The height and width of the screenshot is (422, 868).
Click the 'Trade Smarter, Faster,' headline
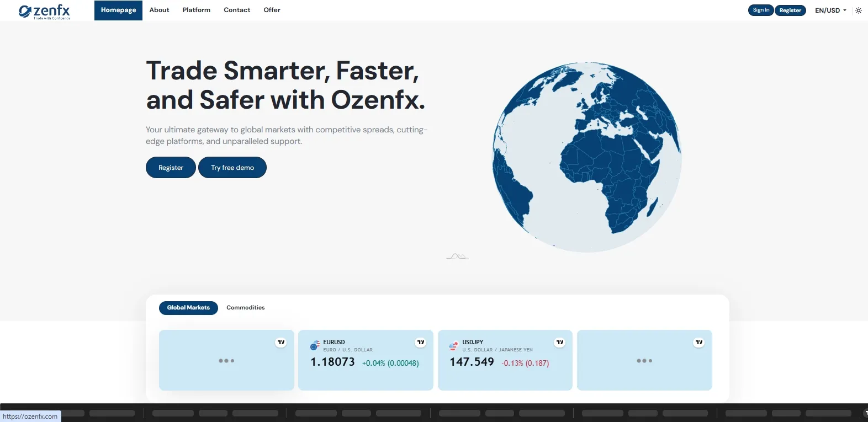282,71
